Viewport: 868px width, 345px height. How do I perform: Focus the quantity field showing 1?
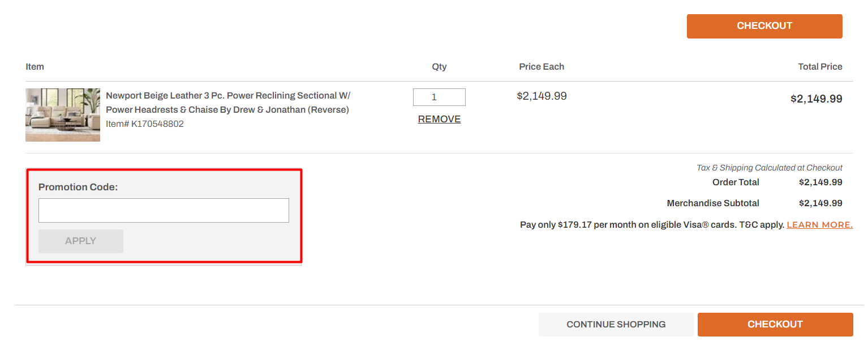pos(439,97)
